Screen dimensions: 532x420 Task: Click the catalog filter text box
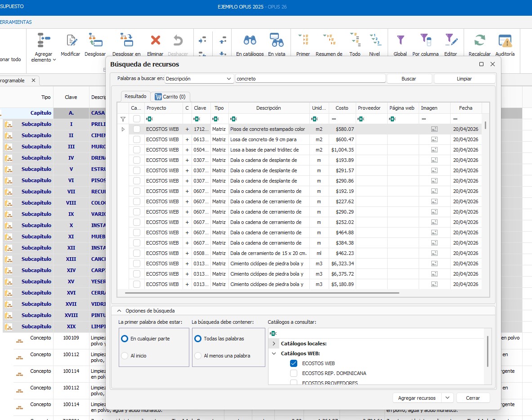(x=377, y=333)
